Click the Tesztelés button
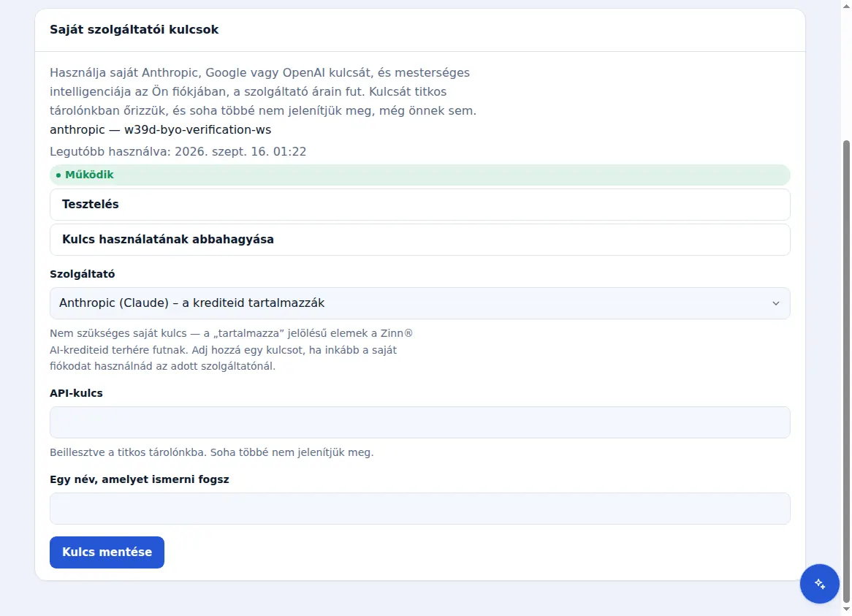Viewport: 852px width, 616px height. pyautogui.click(x=419, y=205)
